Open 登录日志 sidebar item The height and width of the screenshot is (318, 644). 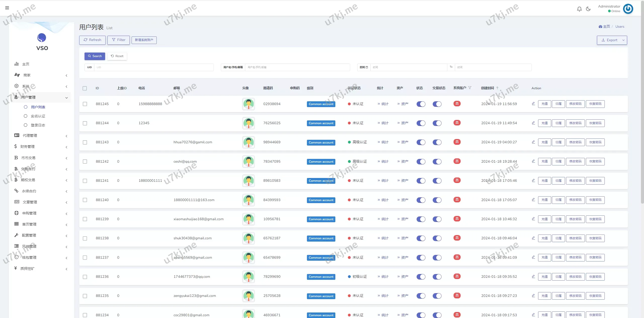pyautogui.click(x=38, y=125)
